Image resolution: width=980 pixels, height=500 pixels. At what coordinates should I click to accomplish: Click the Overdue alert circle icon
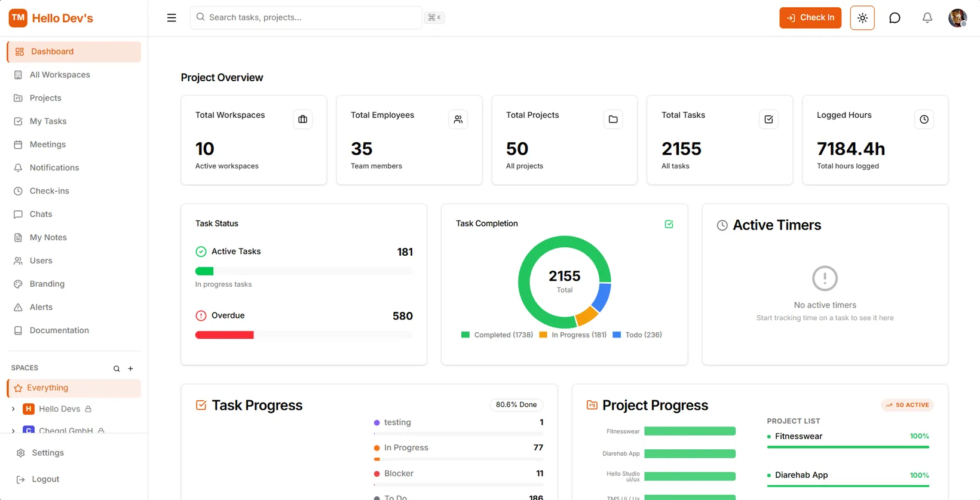coord(201,315)
